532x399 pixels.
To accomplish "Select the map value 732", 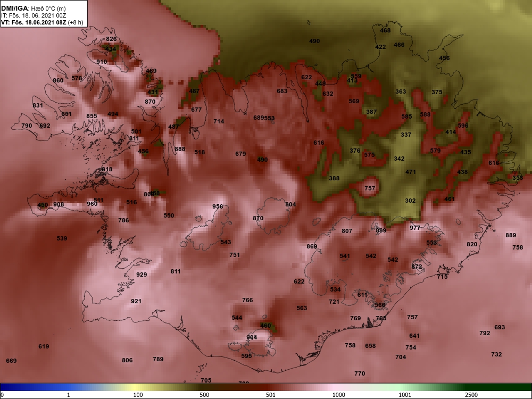I will point(496,354).
